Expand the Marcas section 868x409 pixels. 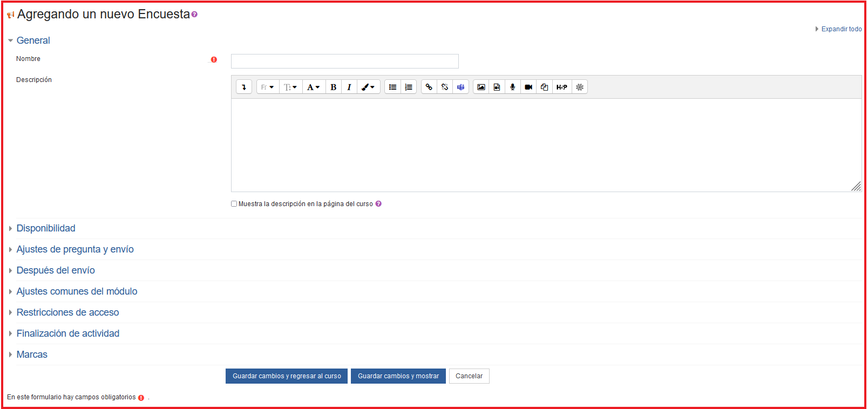tap(32, 355)
